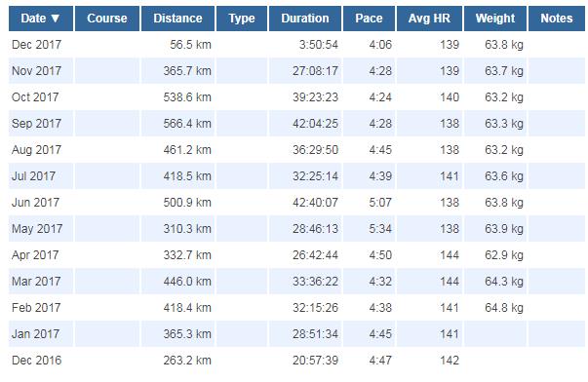Click the 5:34 pace value
Image resolution: width=588 pixels, height=382 pixels.
tap(380, 229)
